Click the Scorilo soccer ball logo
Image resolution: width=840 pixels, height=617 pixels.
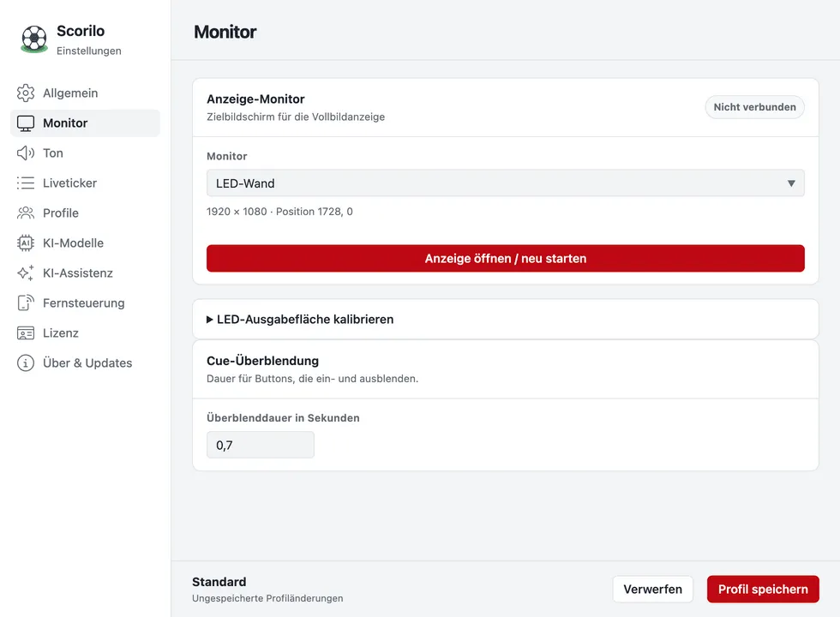click(x=34, y=39)
